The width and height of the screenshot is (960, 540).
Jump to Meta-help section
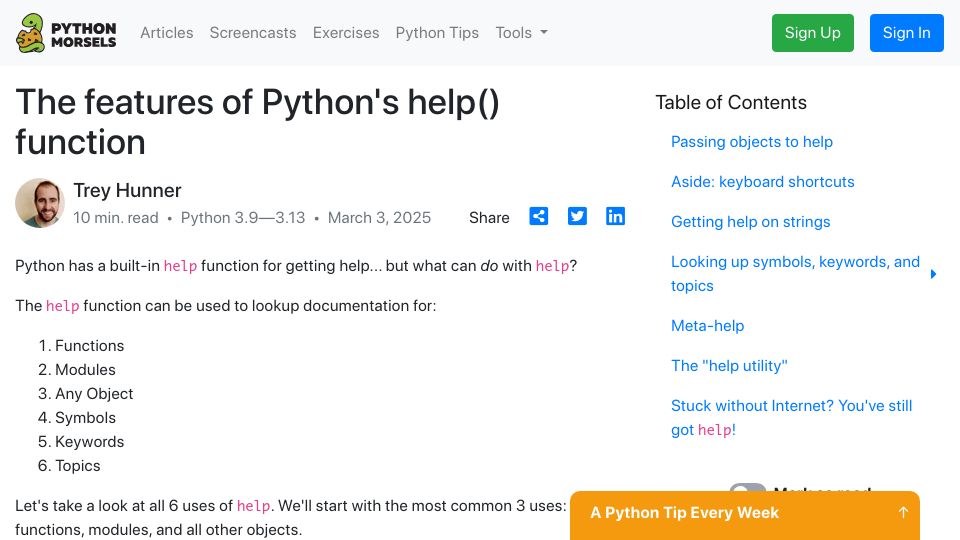tap(708, 326)
